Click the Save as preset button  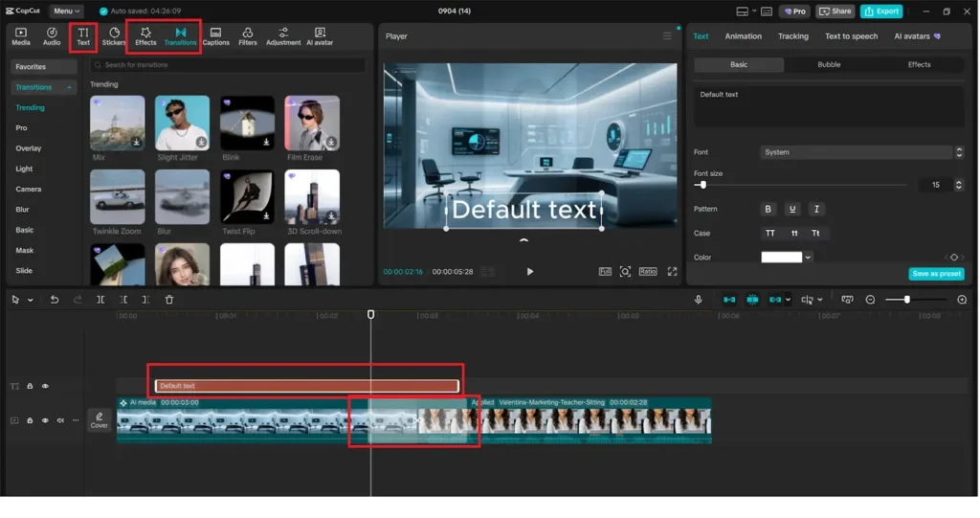point(936,274)
